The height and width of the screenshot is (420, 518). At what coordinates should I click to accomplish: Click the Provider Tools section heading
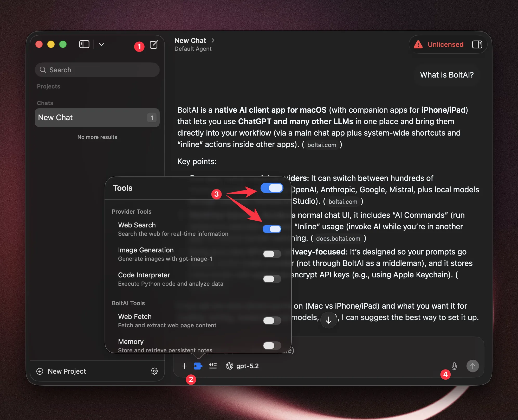click(132, 212)
